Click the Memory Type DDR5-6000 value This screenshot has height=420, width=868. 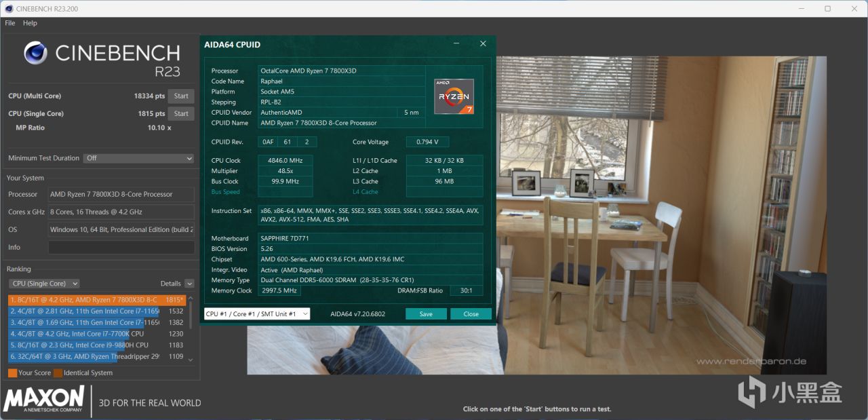[x=370, y=280]
